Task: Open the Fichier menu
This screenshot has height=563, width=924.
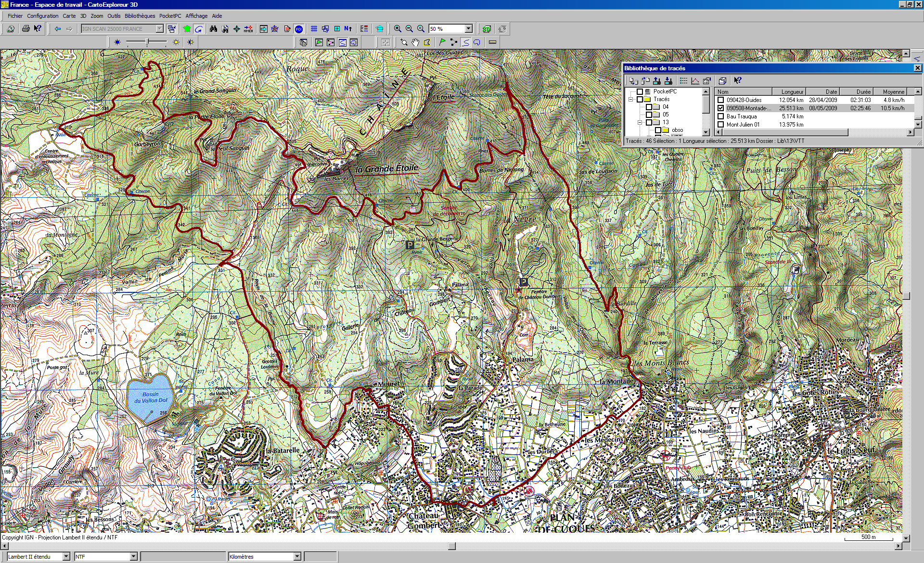Action: pyautogui.click(x=15, y=16)
